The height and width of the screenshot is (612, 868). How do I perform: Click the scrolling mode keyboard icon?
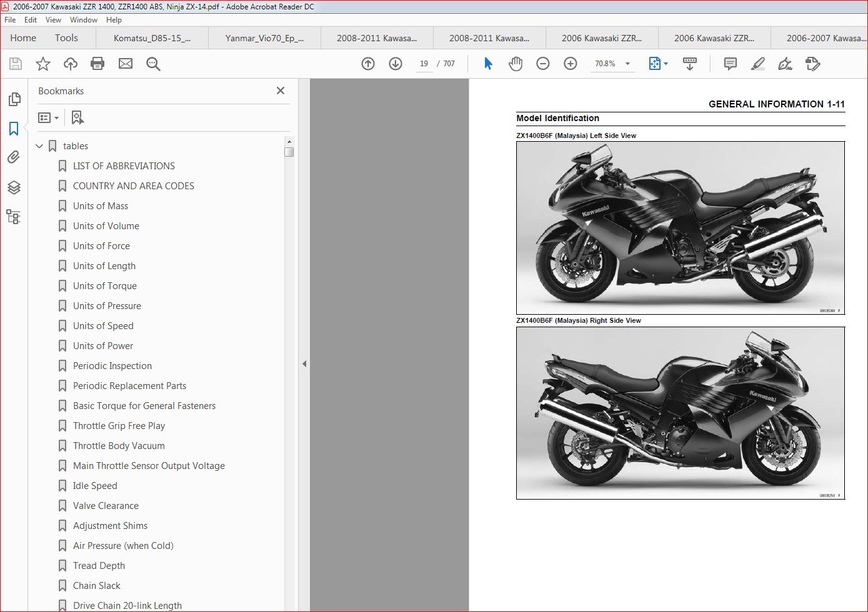coord(690,64)
